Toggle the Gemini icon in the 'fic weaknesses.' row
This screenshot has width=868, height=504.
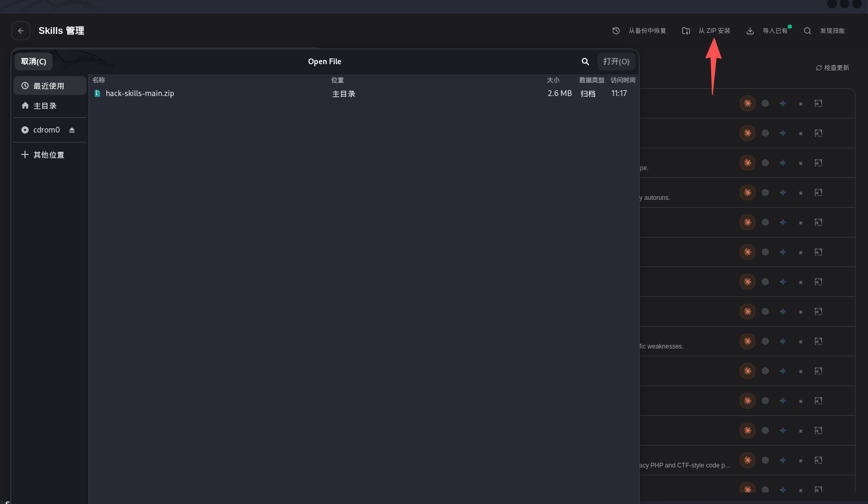point(783,341)
